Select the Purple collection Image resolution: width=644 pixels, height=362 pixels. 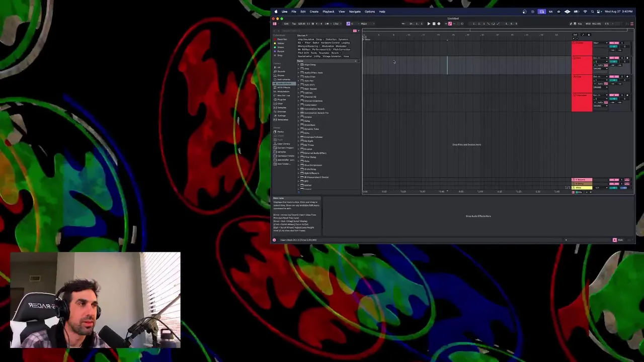tap(280, 51)
